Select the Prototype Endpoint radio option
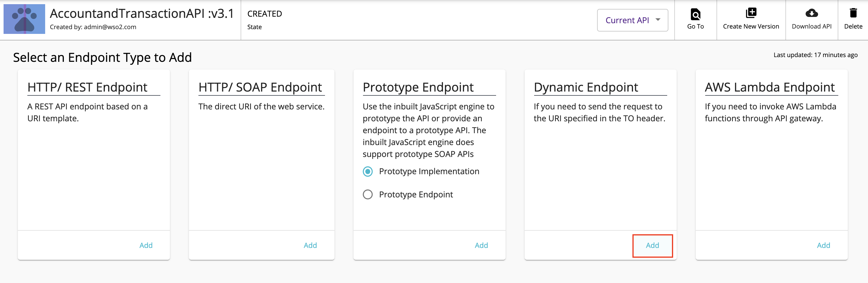 pos(368,195)
